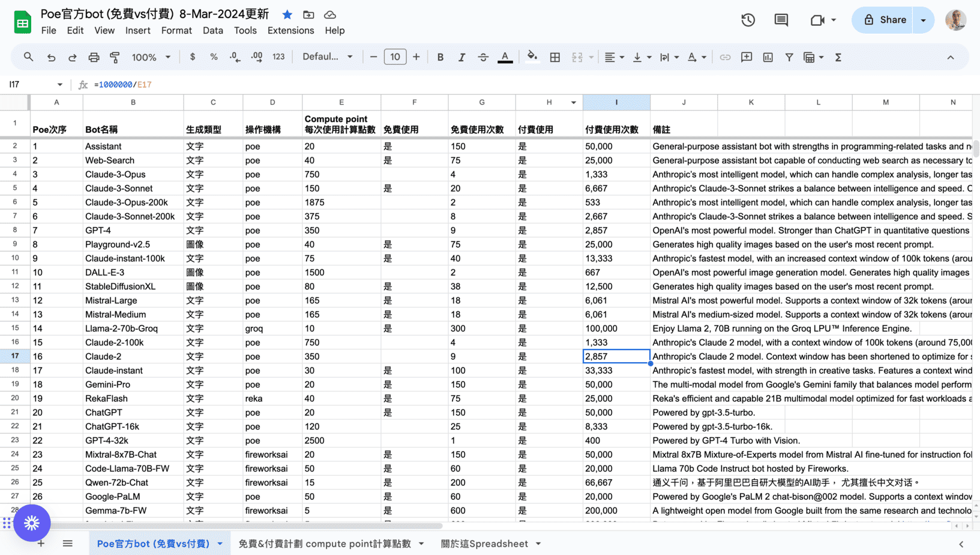Open the Google account profile picture
The image size is (980, 555).
click(955, 20)
